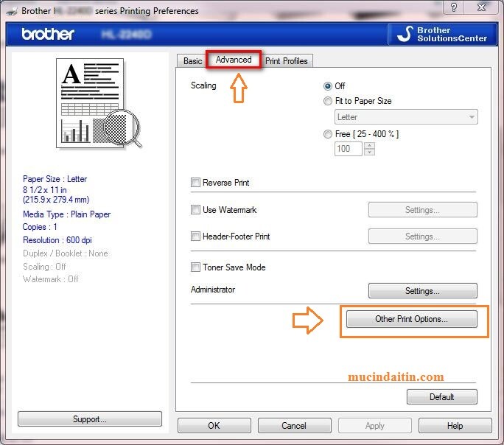Open Header-Footer Print Settings button
This screenshot has height=445, width=504.
422,236
